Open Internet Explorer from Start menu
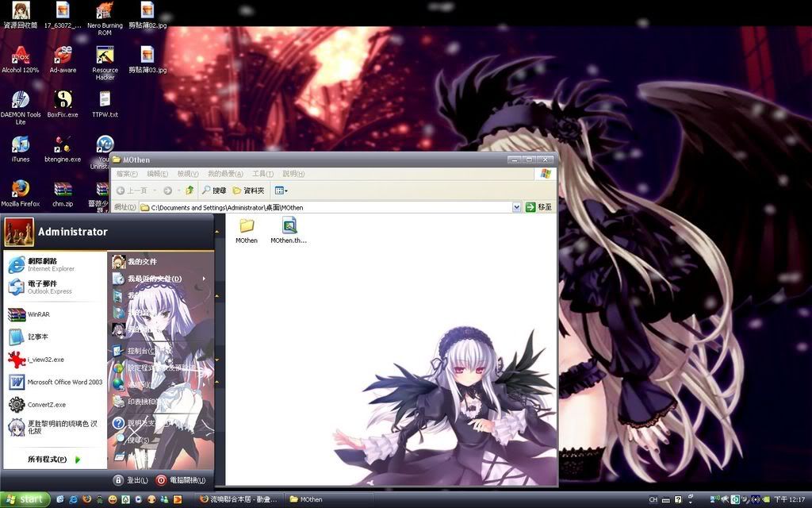 tap(55, 264)
